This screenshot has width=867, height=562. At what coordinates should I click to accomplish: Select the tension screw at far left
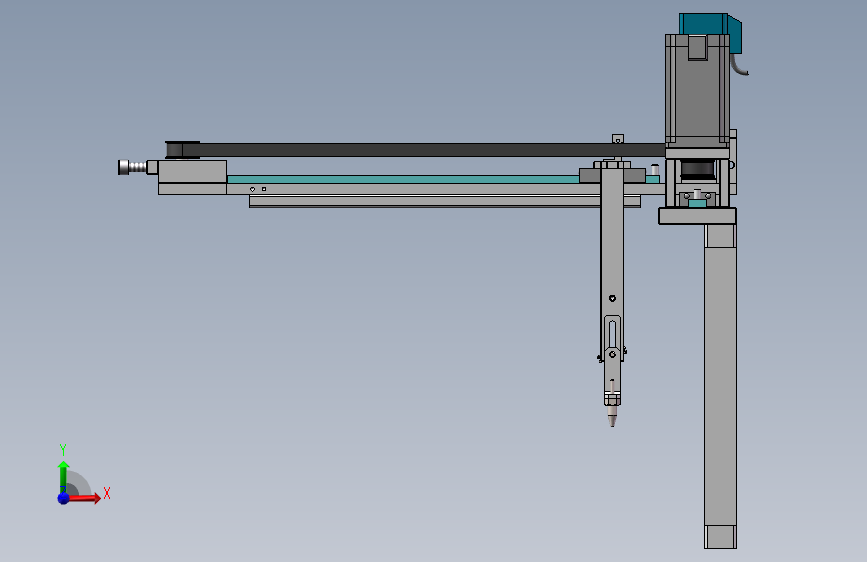coord(133,167)
